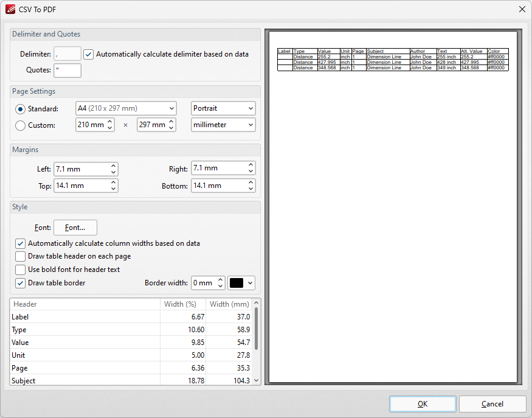Viewport: 532px width, 418px height.
Task: Click the Width (%) column heading
Action: pos(183,304)
